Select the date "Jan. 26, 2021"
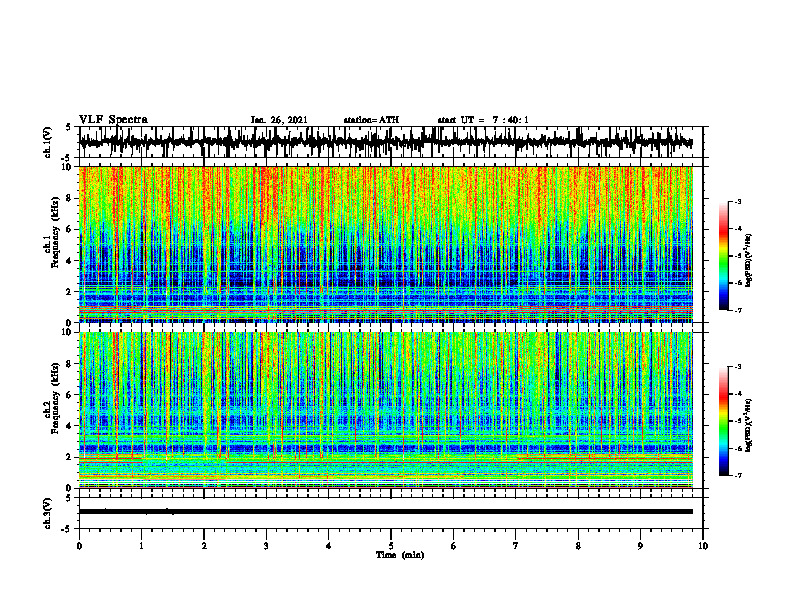792x612 pixels. click(x=279, y=120)
